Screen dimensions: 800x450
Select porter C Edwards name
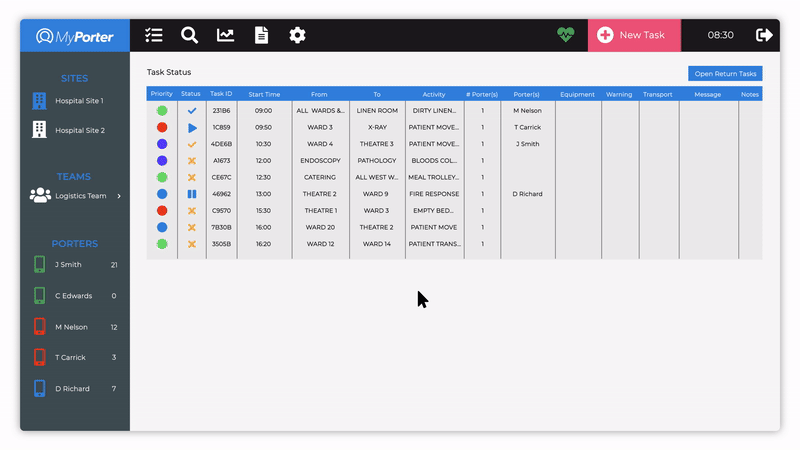coord(73,296)
